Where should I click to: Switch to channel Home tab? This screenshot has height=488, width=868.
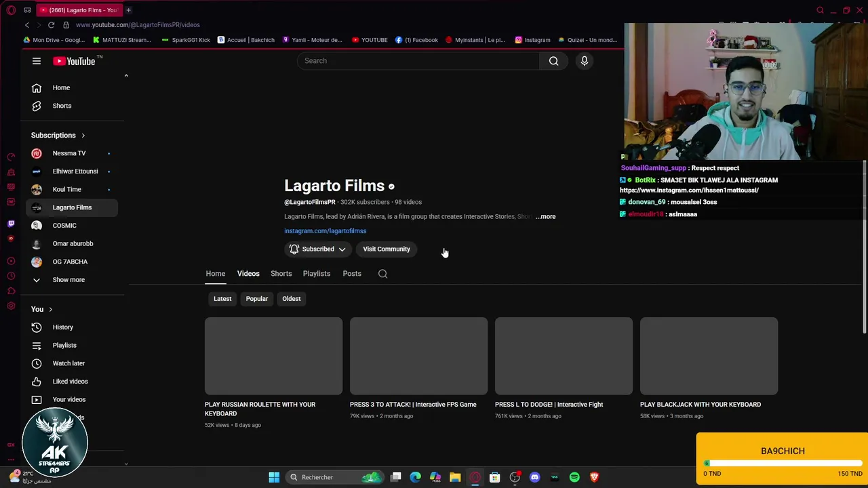point(216,274)
